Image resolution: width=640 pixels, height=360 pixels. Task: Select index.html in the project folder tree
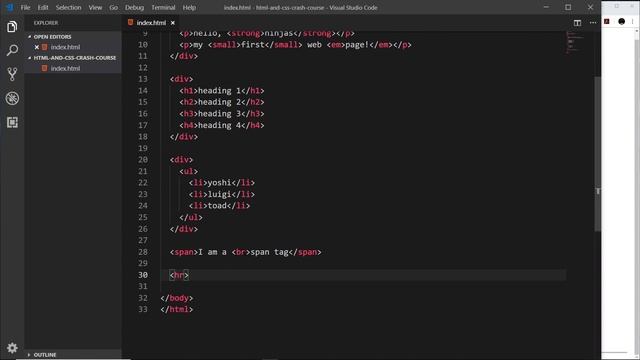(x=65, y=69)
